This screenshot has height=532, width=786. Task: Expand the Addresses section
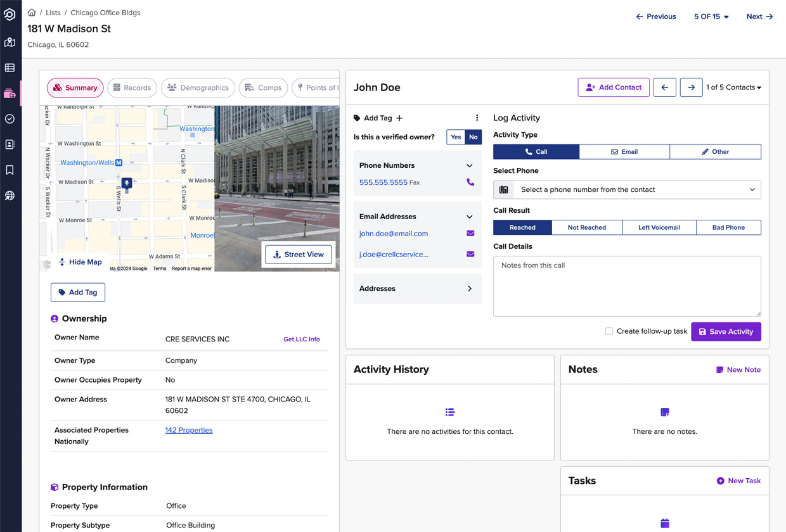[x=470, y=288]
